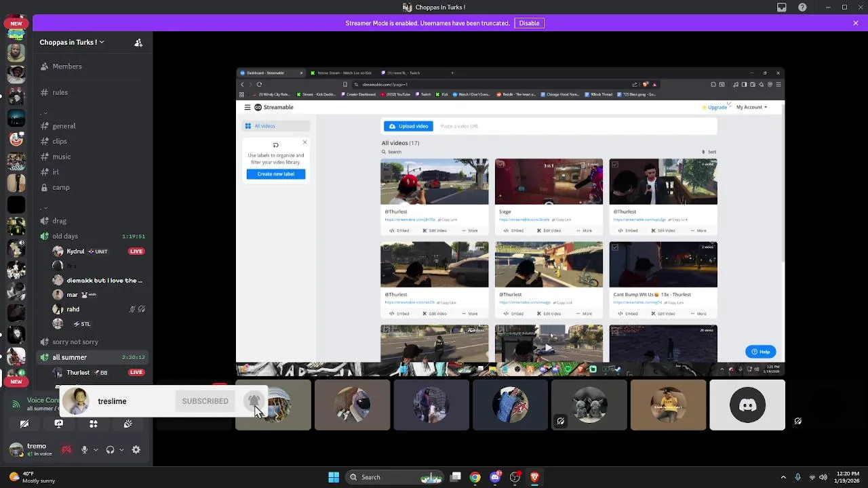Open the Siege video thumbnail
The height and width of the screenshot is (488, 868).
pyautogui.click(x=549, y=182)
